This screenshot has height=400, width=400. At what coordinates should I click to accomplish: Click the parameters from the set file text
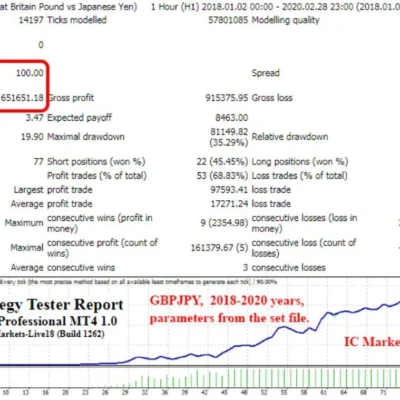point(230,318)
